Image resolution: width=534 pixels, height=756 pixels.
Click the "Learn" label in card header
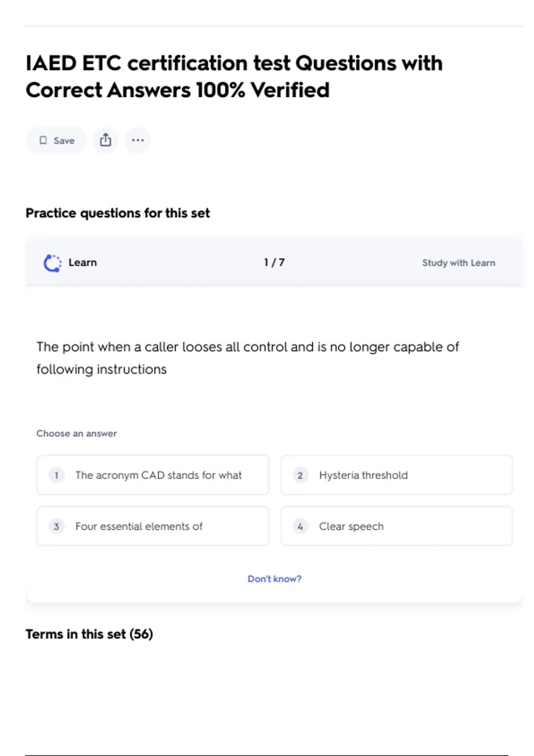point(83,262)
